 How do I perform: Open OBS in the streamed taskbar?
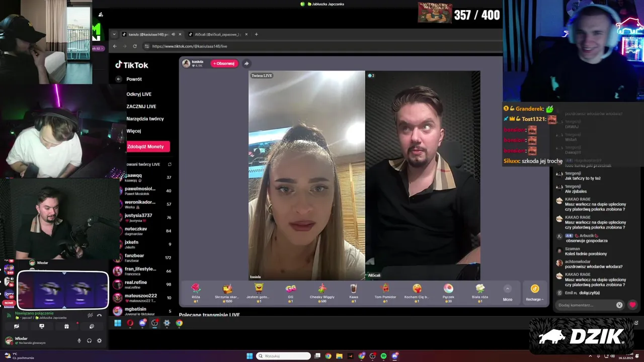click(x=154, y=323)
